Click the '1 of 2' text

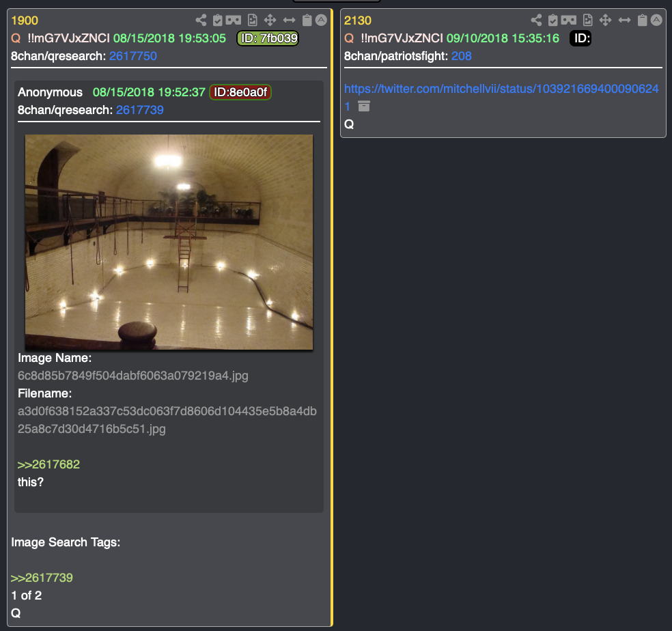point(26,595)
